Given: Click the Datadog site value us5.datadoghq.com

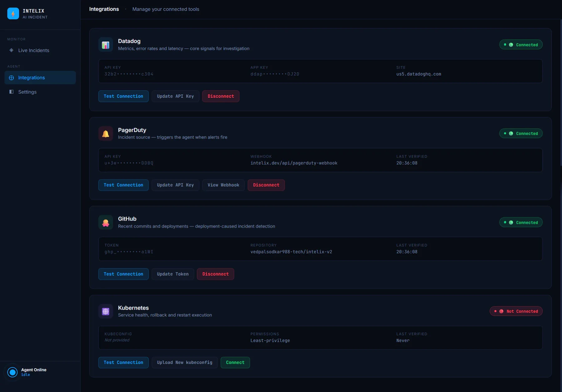Looking at the screenshot, I should pos(419,74).
